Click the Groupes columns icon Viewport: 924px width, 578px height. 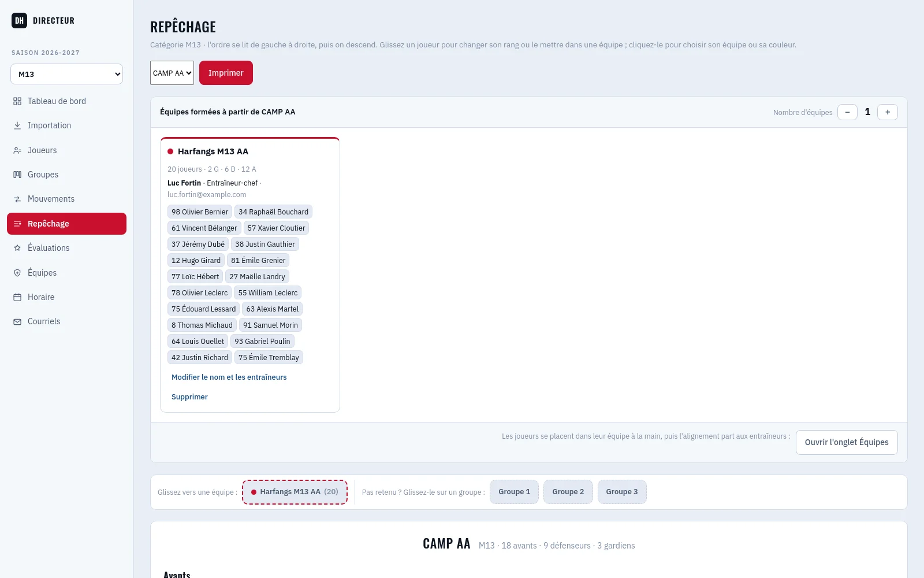click(x=17, y=175)
